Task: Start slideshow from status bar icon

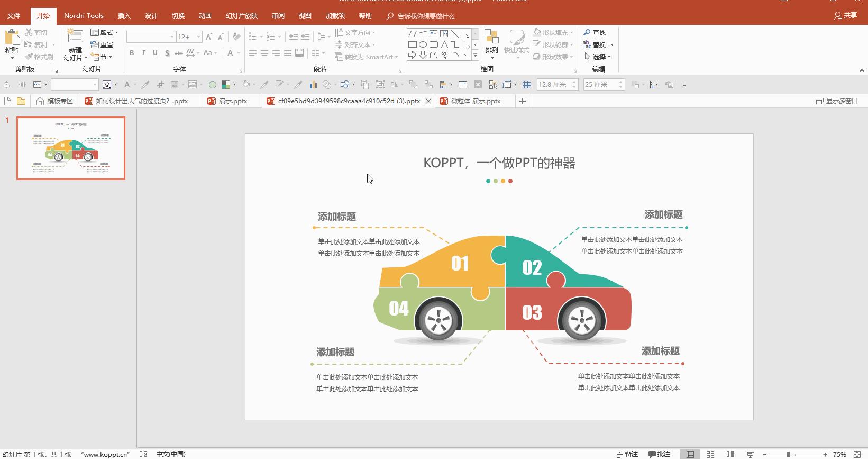Action: tap(750, 454)
